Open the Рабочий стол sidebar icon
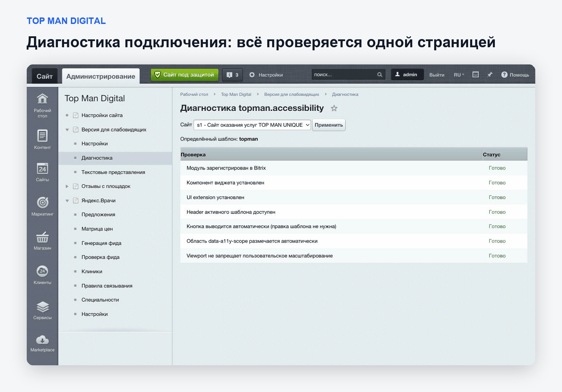 pos(42,105)
